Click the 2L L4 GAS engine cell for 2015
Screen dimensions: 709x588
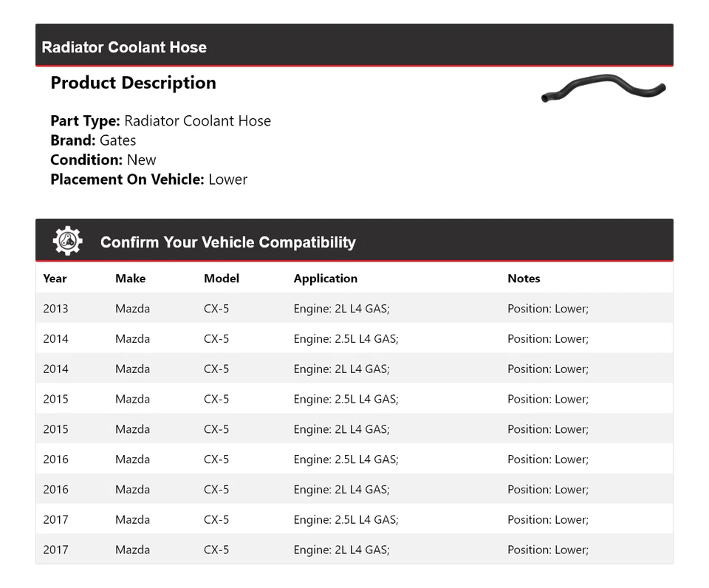click(x=341, y=429)
